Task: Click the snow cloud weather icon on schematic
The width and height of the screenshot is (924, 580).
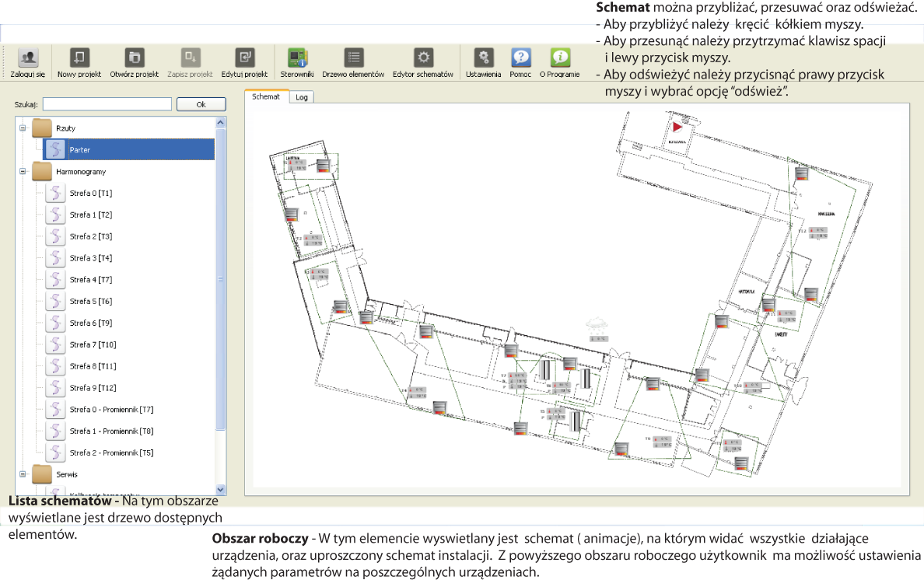Action: click(597, 325)
